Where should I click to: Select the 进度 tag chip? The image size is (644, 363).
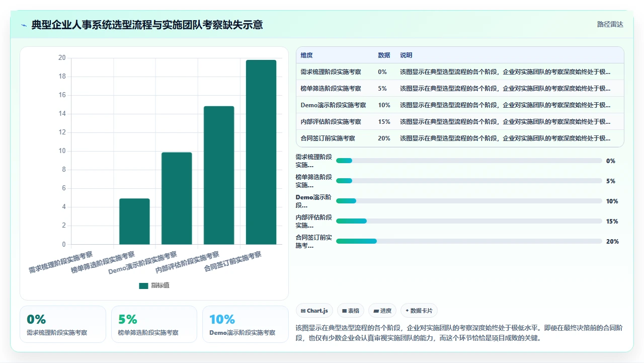382,311
